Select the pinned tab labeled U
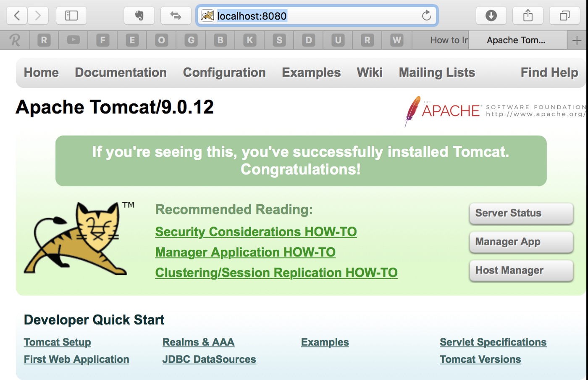The height and width of the screenshot is (380, 588). pyautogui.click(x=338, y=40)
